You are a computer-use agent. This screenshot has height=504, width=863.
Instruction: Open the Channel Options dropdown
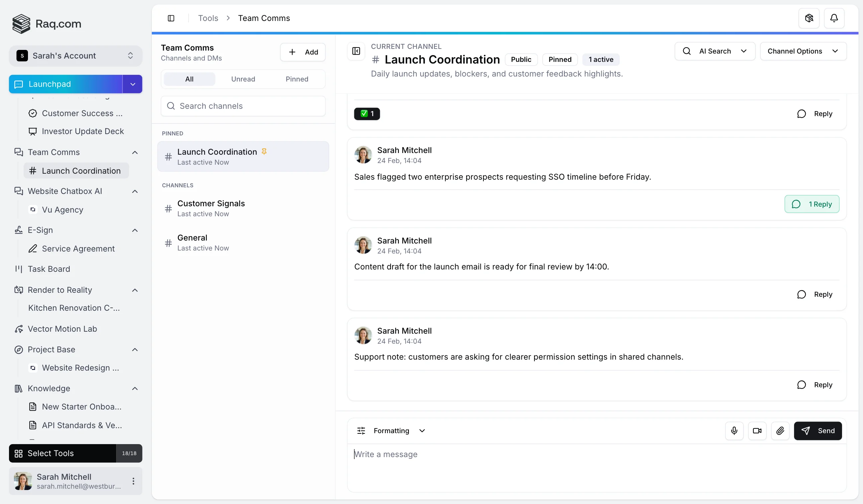[803, 51]
